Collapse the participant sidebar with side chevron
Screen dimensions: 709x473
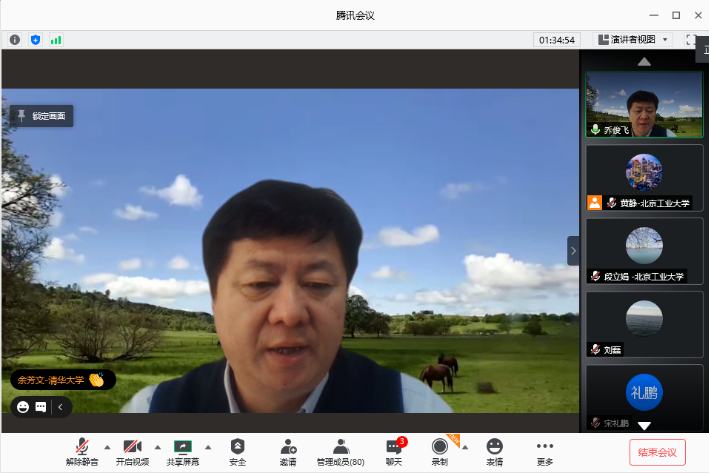(573, 250)
